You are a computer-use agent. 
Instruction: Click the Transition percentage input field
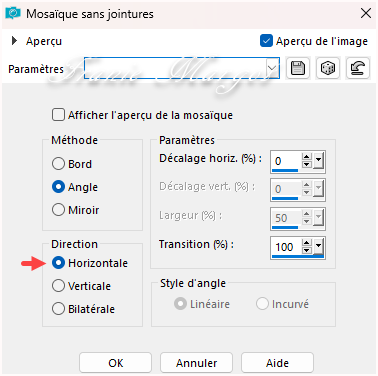point(286,247)
